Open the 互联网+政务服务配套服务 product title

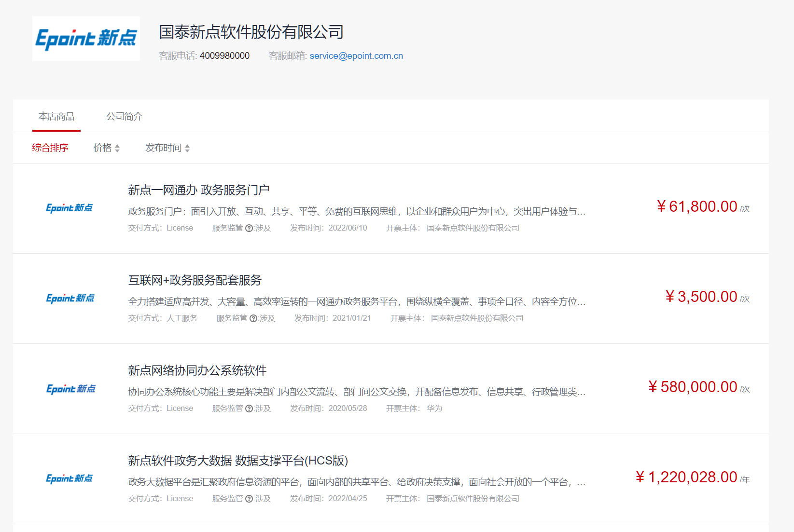click(x=195, y=280)
